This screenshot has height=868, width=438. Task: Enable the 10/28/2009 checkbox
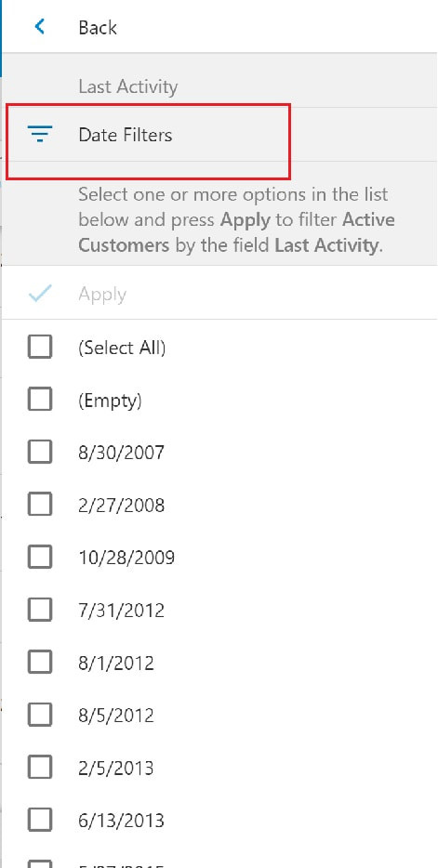click(x=40, y=557)
